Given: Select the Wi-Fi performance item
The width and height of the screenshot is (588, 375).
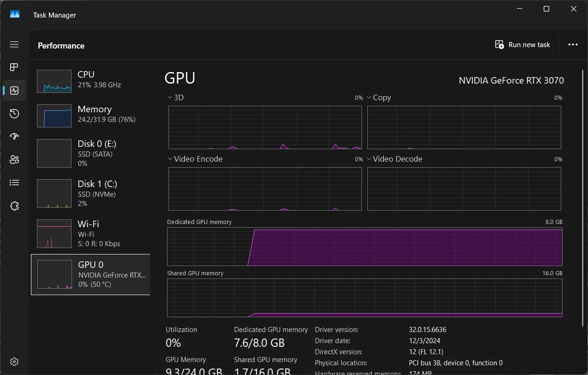Looking at the screenshot, I should pos(90,234).
